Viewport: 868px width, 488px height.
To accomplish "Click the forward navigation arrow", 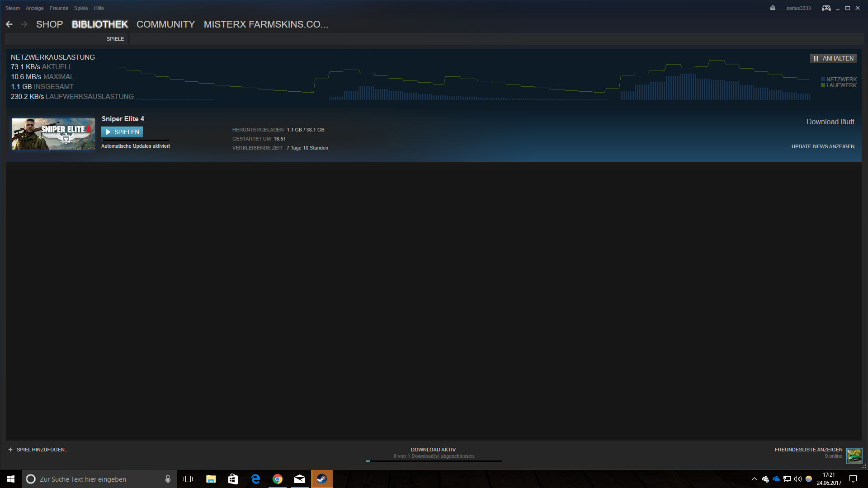I will point(24,24).
